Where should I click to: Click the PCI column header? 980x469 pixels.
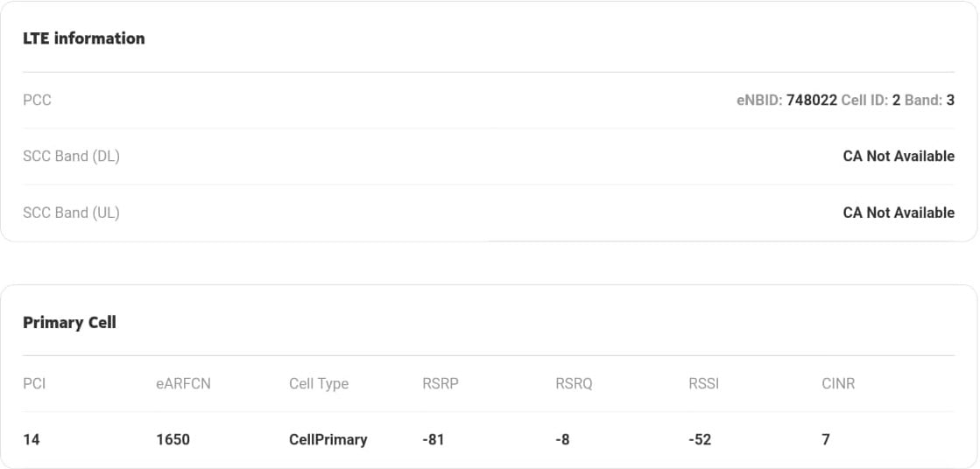(34, 383)
